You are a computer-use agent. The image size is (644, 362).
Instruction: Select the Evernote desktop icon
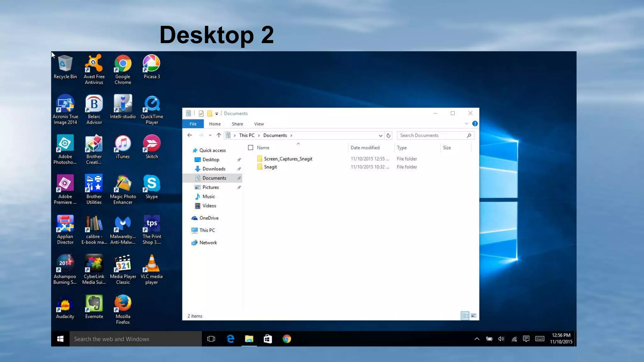pyautogui.click(x=94, y=307)
